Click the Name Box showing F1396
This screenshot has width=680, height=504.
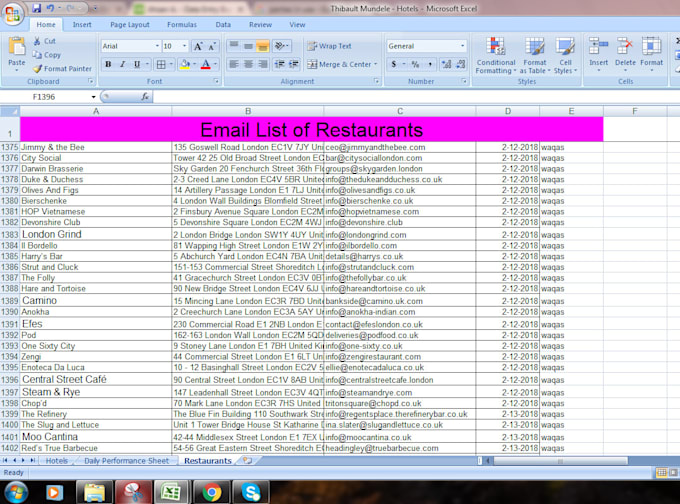(44, 97)
